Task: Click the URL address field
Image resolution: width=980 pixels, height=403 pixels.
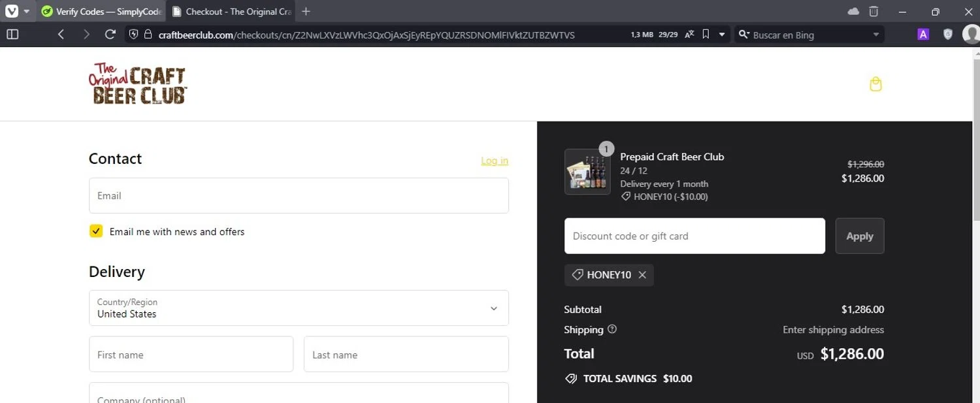Action: (x=366, y=35)
